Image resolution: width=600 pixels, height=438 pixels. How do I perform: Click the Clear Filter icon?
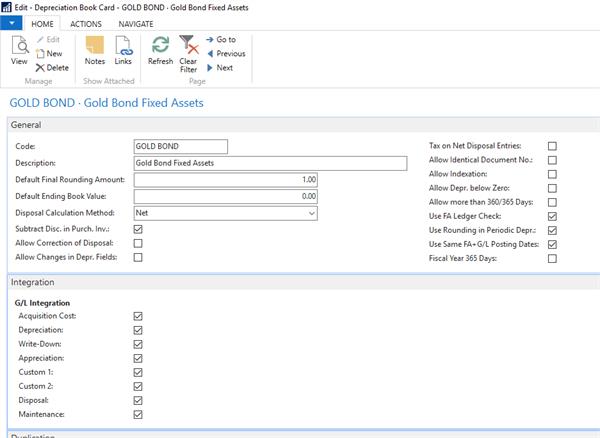click(x=188, y=49)
